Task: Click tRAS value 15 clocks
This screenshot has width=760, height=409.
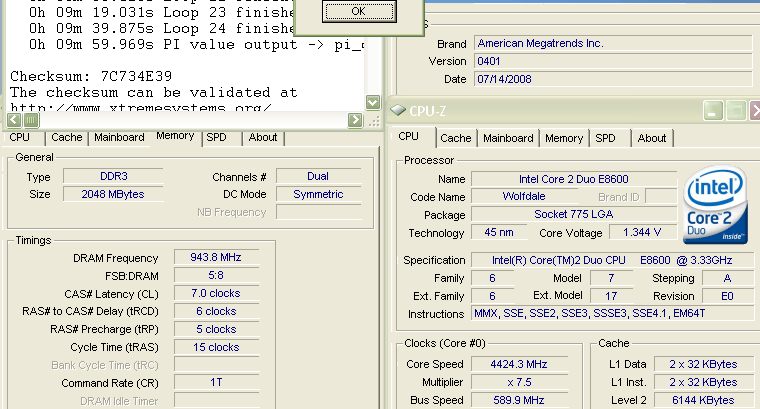Action: coord(216,347)
